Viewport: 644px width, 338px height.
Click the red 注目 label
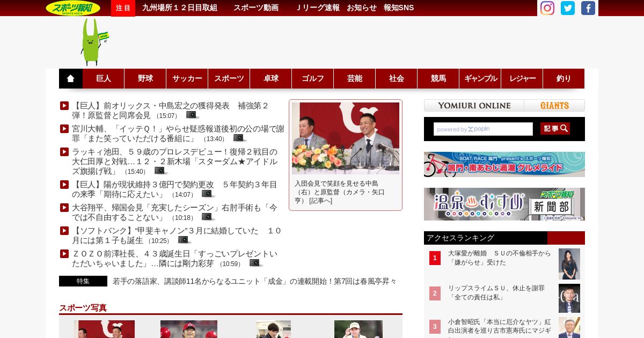(x=123, y=8)
